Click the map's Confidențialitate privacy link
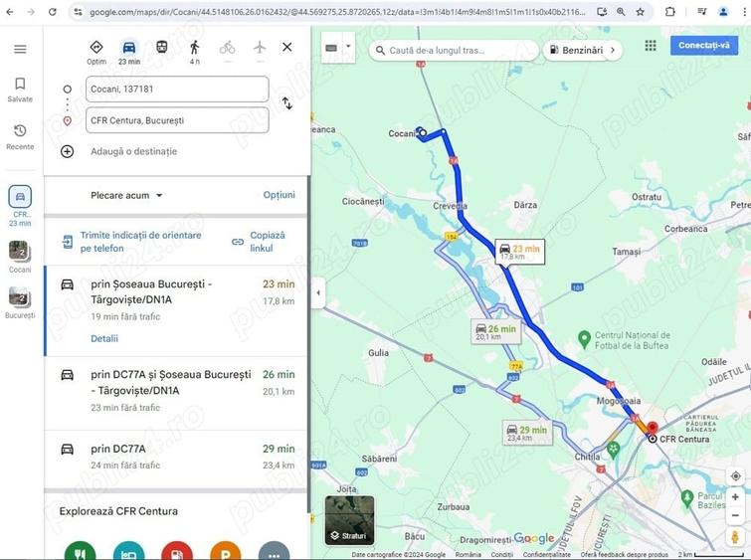This screenshot has width=751, height=560. point(546,554)
